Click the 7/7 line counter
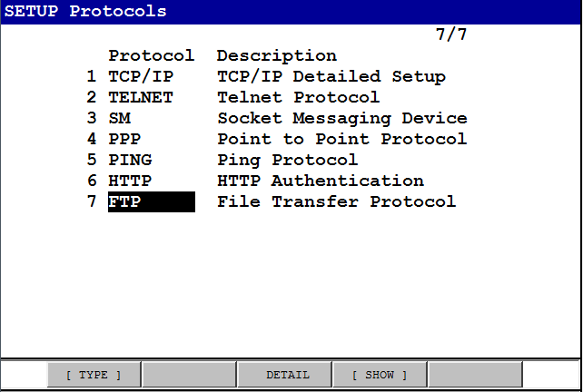The width and height of the screenshot is (583, 392). [451, 36]
